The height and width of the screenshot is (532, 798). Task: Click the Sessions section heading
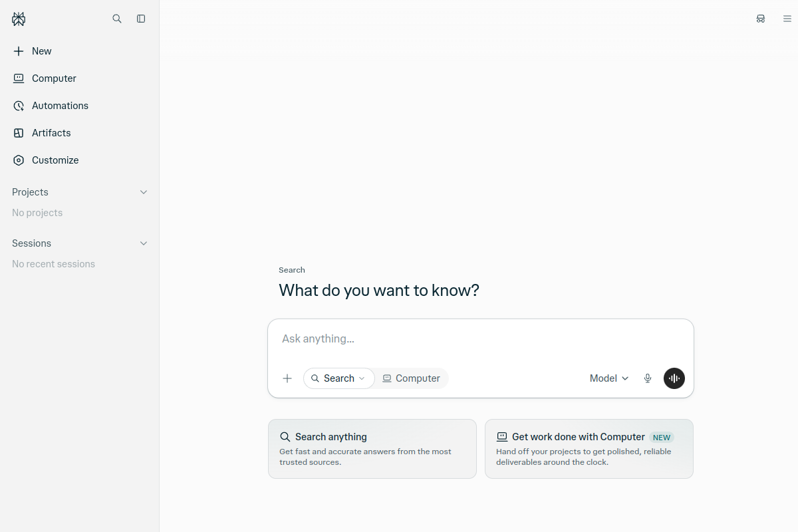(31, 243)
